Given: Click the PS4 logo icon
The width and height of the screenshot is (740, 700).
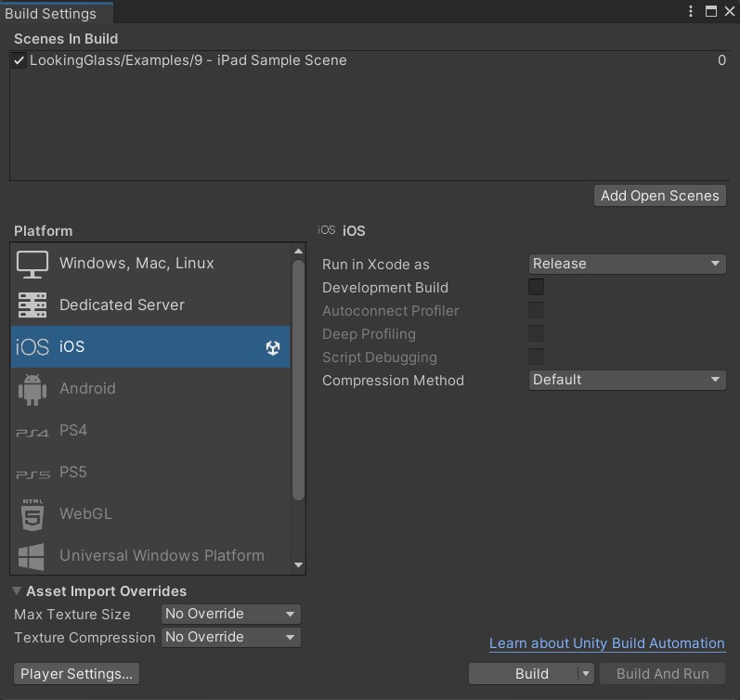Looking at the screenshot, I should pyautogui.click(x=32, y=432).
